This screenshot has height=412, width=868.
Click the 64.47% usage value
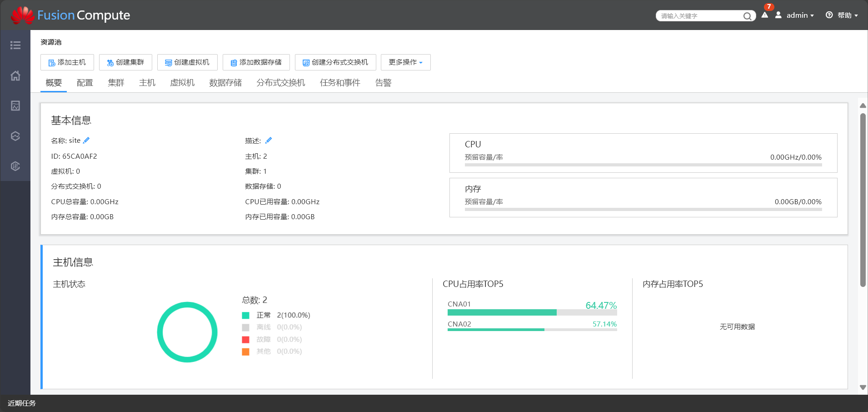[x=601, y=305]
